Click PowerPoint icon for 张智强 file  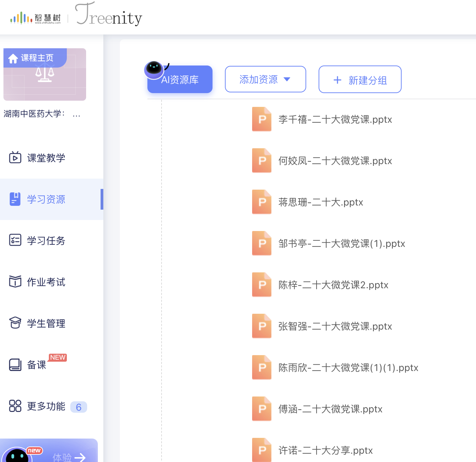tap(262, 326)
